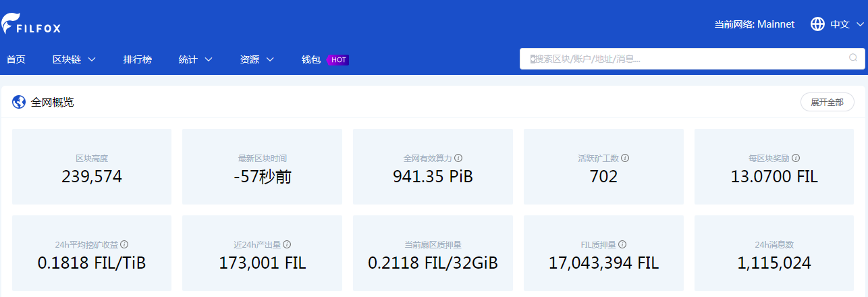Expand the 资源 dropdown menu
868x297 pixels.
coord(256,59)
